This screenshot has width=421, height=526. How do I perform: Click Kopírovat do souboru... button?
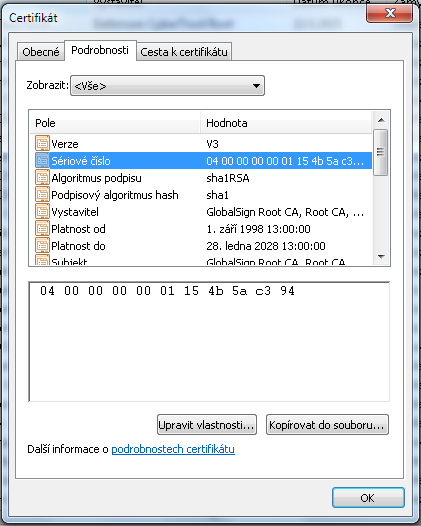pos(327,425)
